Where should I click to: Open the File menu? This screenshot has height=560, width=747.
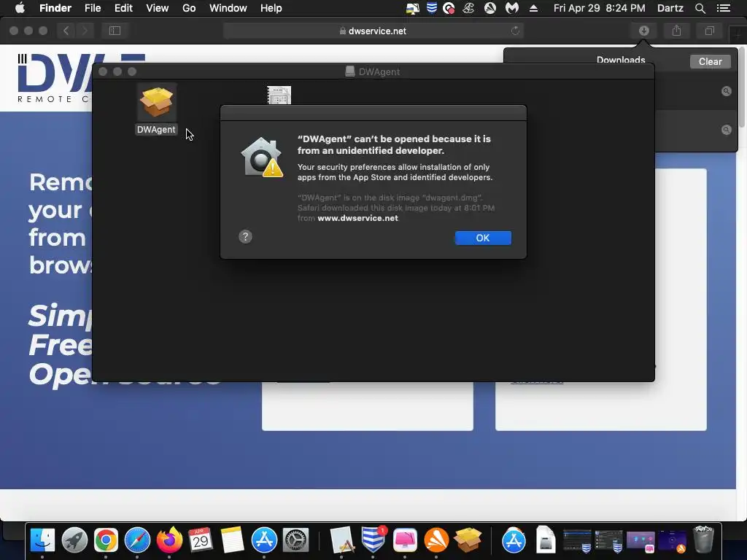click(x=93, y=8)
